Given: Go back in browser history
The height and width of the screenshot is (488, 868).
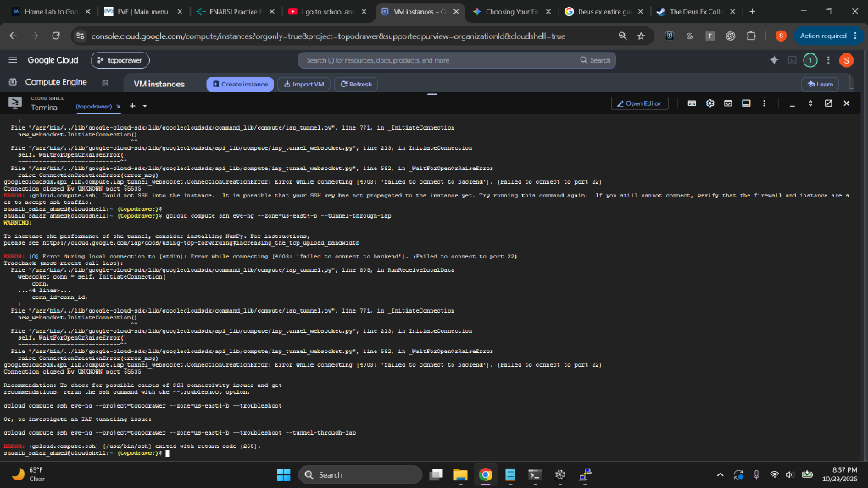Looking at the screenshot, I should click(14, 36).
